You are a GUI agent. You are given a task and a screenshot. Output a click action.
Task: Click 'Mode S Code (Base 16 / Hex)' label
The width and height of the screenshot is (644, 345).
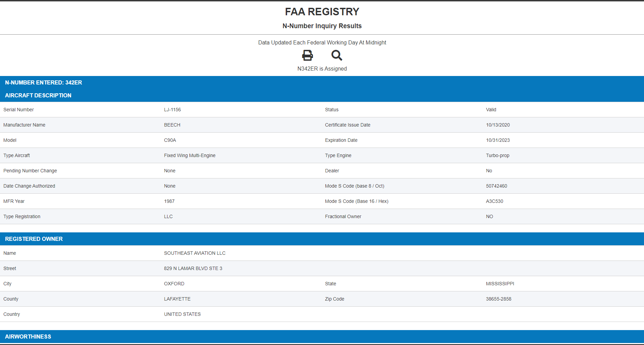[357, 201]
